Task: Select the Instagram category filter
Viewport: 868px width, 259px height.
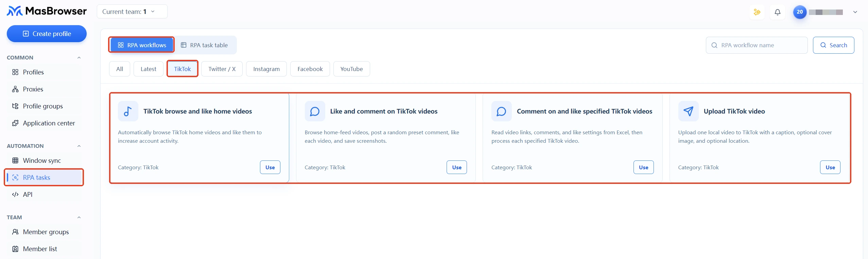Action: point(266,69)
